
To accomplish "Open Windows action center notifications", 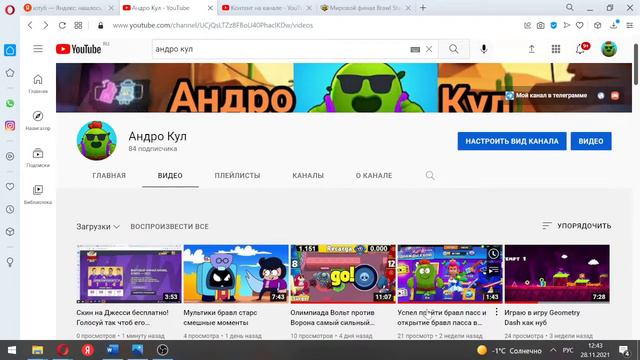I will (x=624, y=350).
